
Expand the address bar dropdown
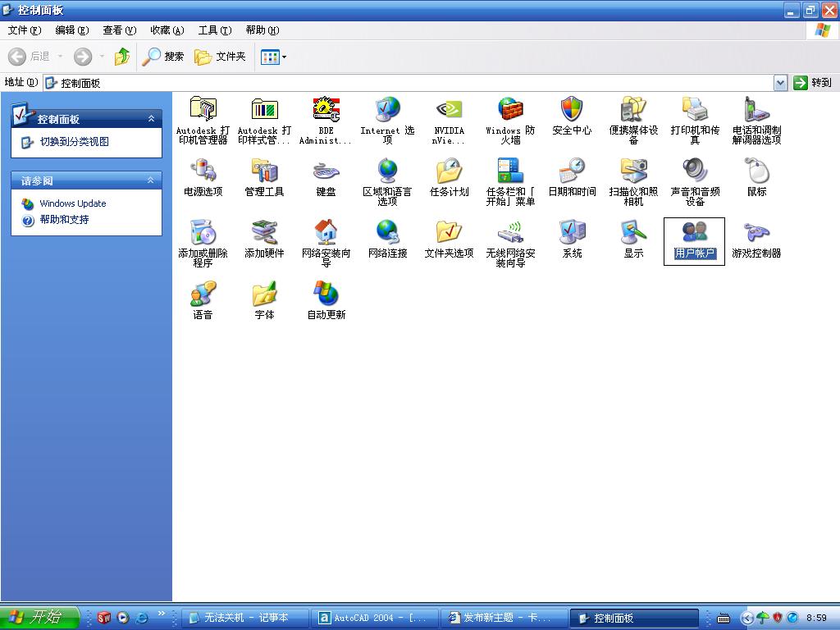click(x=781, y=83)
